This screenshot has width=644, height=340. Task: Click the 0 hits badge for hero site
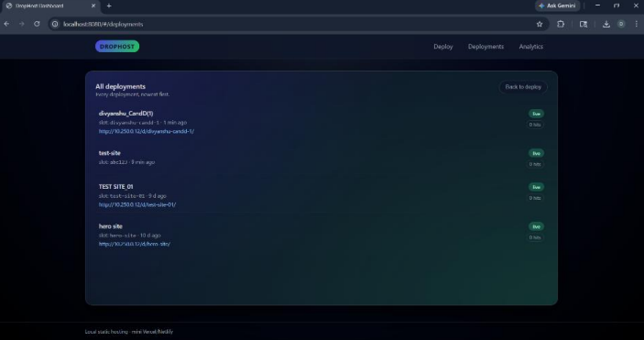tap(535, 237)
